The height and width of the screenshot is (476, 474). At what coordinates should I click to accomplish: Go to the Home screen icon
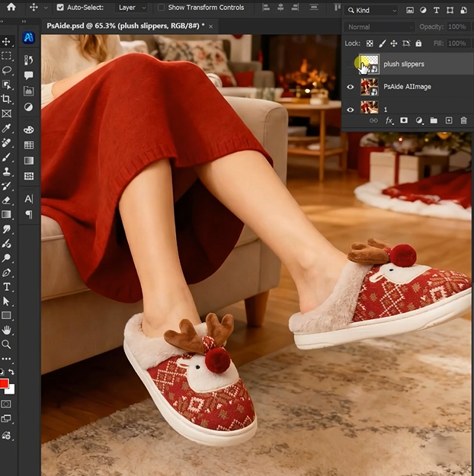click(x=11, y=7)
